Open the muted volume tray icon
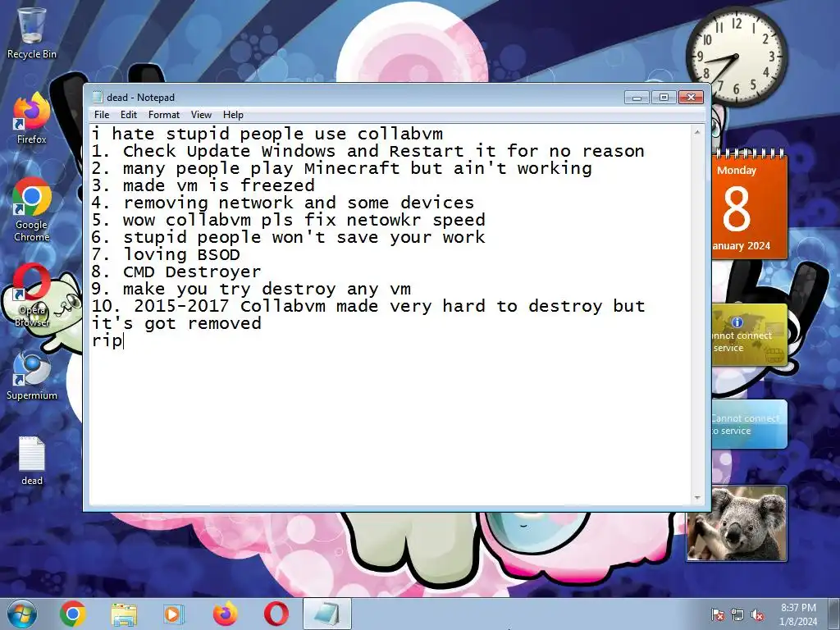 click(x=757, y=615)
